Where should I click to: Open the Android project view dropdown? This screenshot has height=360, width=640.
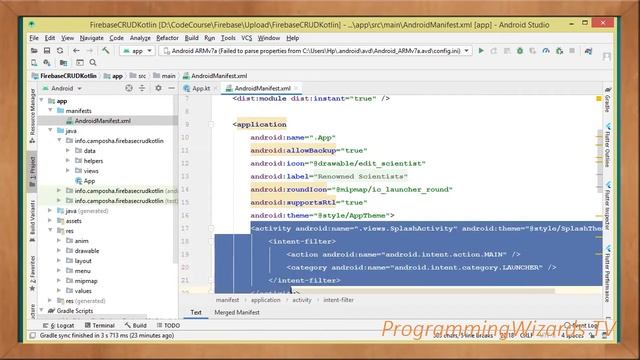[x=62, y=88]
